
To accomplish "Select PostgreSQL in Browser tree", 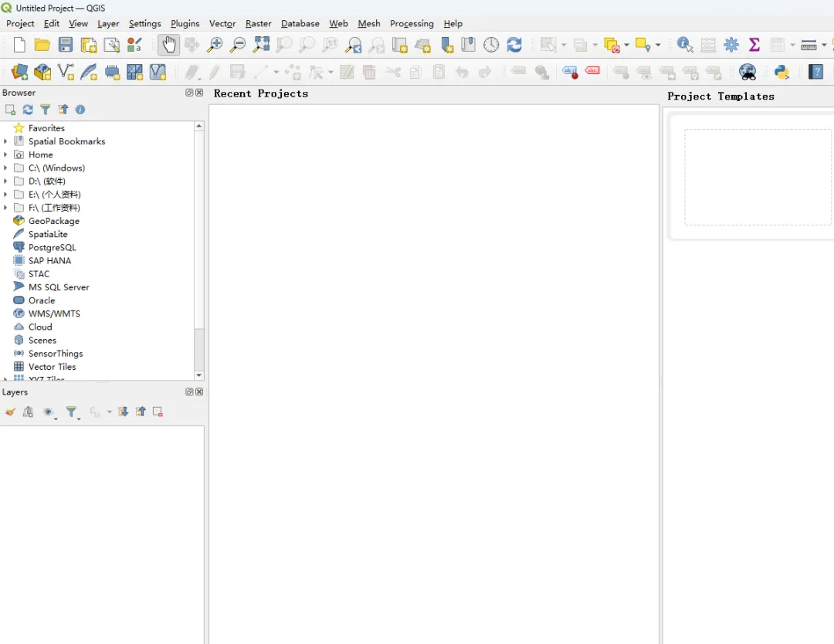I will (x=53, y=247).
